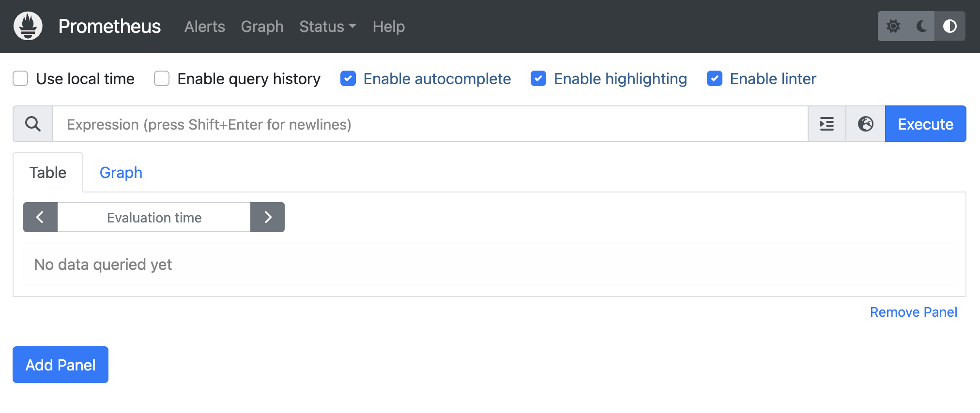Screen dimensions: 980x413
Task: Switch to the Graph panel tab
Action: (121, 173)
